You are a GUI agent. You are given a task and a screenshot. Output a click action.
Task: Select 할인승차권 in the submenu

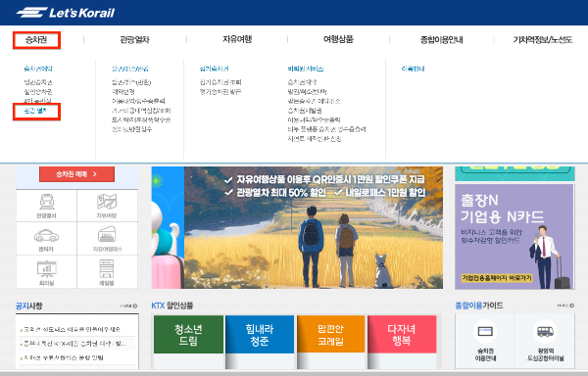(38, 92)
